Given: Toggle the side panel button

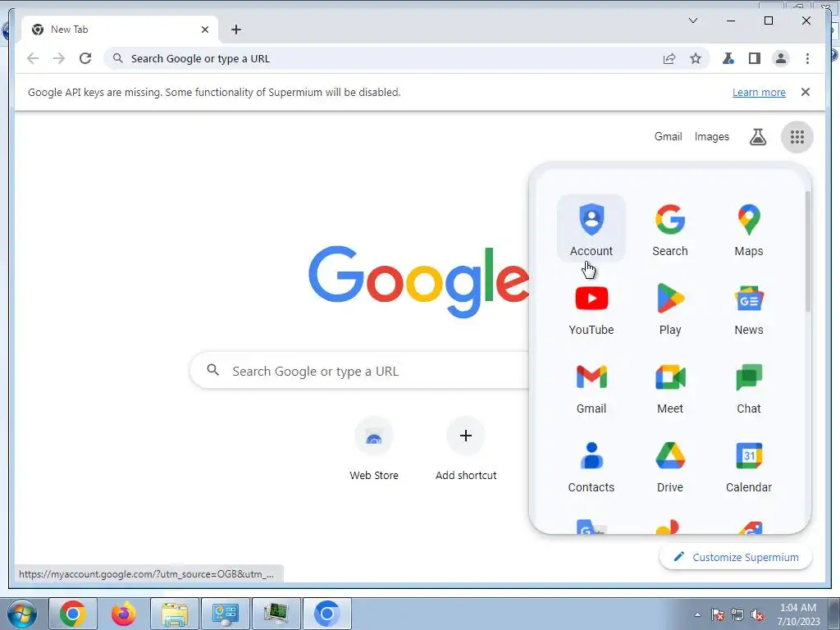Looking at the screenshot, I should point(755,58).
